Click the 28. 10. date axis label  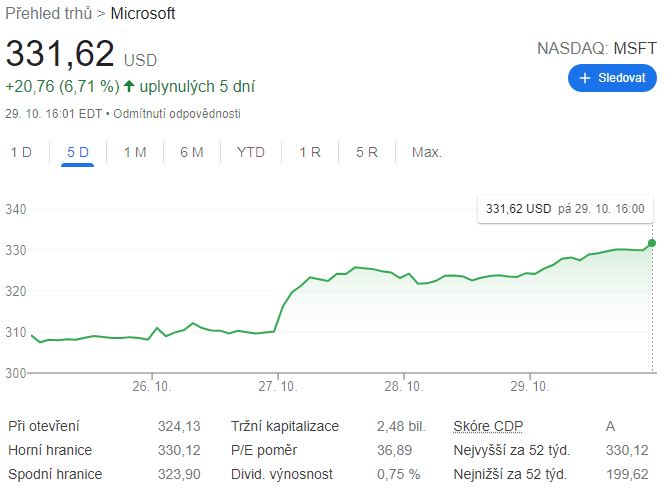pyautogui.click(x=404, y=387)
